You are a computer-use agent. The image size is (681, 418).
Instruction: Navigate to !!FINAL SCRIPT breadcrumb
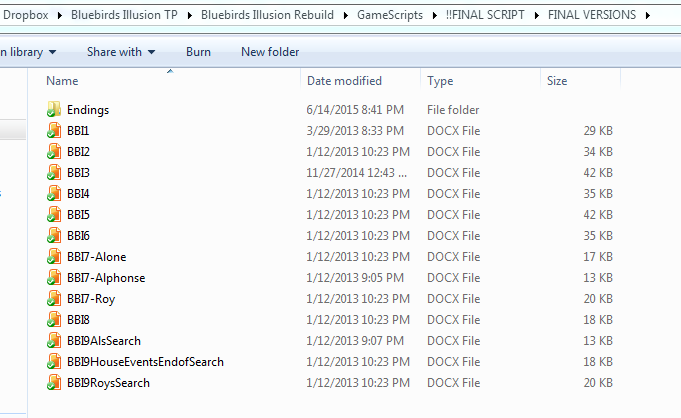pos(485,15)
